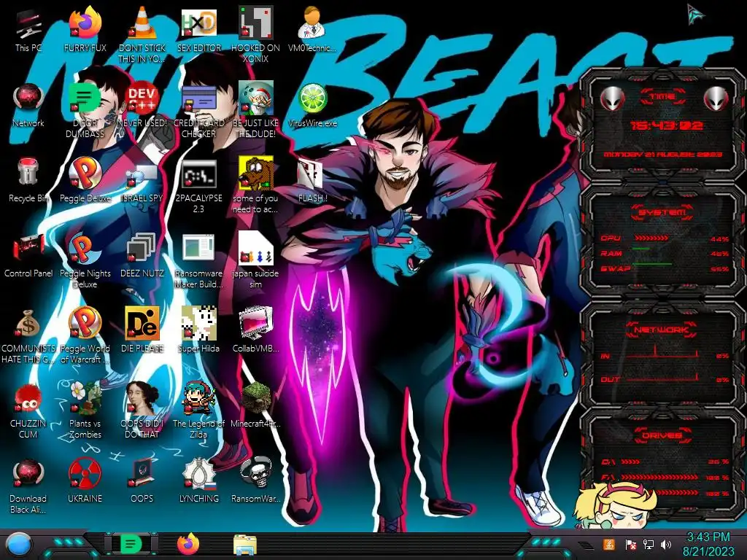Image resolution: width=747 pixels, height=560 pixels.
Task: Open the volume speaker tray icon
Action: tap(666, 544)
